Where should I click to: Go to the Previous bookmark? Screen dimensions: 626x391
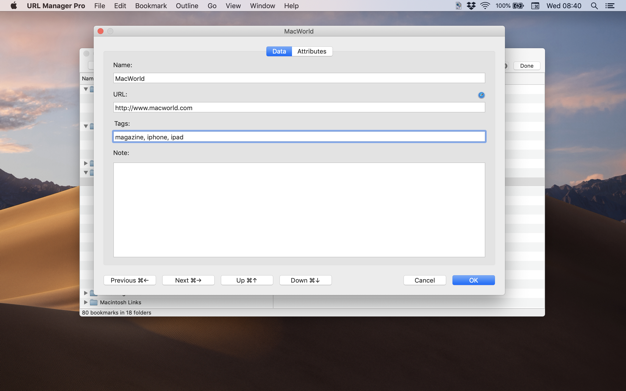[129, 280]
